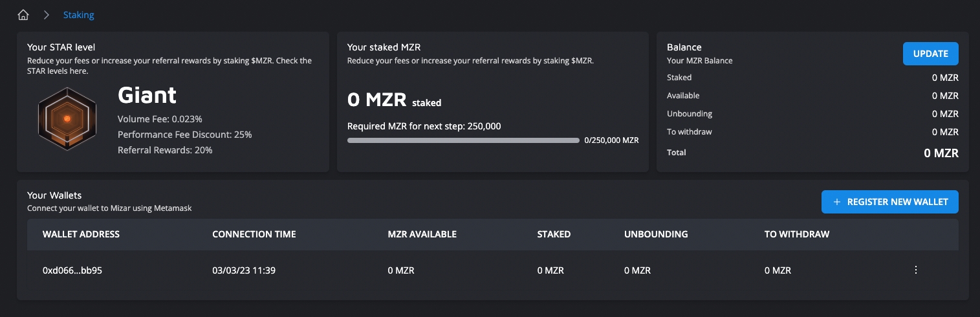Click the Your Wallets section heading

[54, 195]
